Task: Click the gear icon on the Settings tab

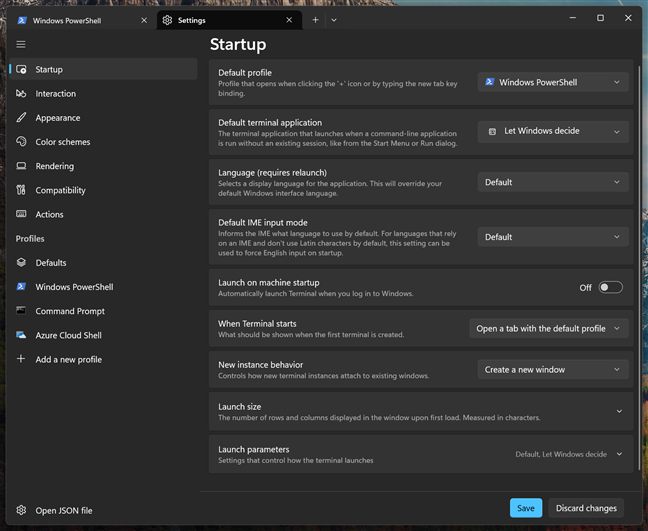Action: [x=167, y=20]
